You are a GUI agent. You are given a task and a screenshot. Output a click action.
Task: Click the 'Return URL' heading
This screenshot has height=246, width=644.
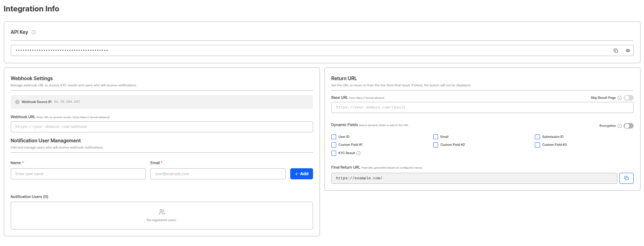click(x=344, y=78)
